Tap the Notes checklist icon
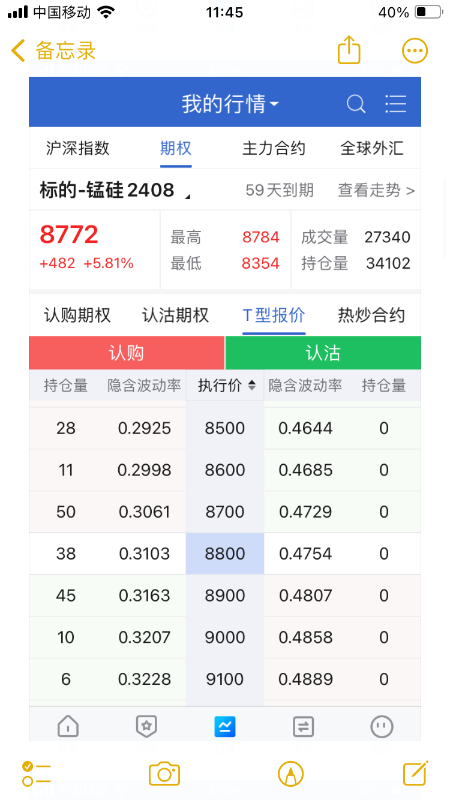450x800 pixels. (x=36, y=774)
